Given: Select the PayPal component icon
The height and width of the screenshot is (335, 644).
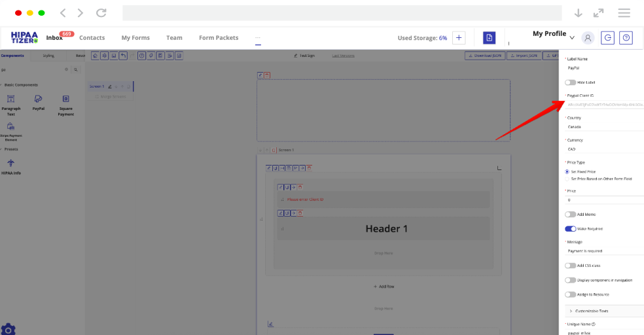Looking at the screenshot, I should tap(38, 99).
